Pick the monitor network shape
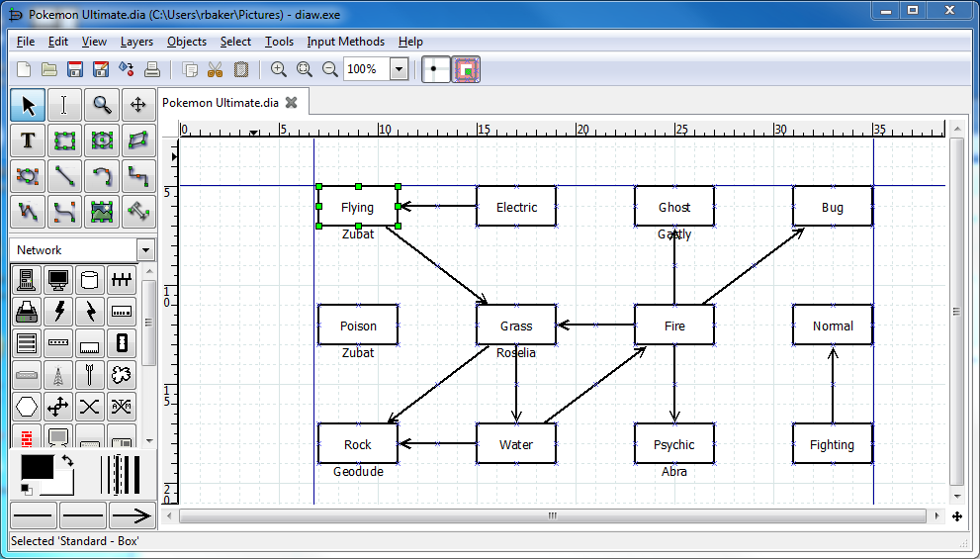This screenshot has height=559, width=980. click(x=58, y=279)
